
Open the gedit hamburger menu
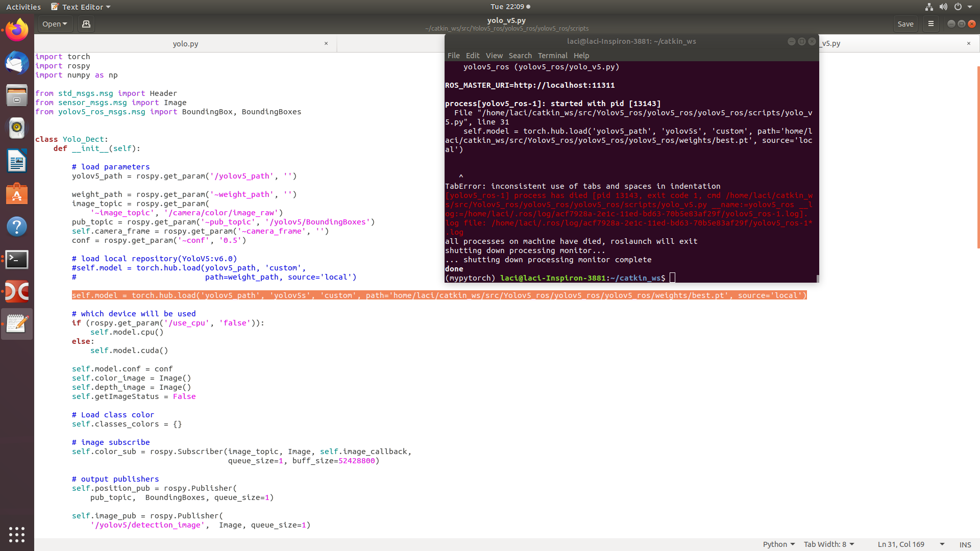tap(931, 24)
